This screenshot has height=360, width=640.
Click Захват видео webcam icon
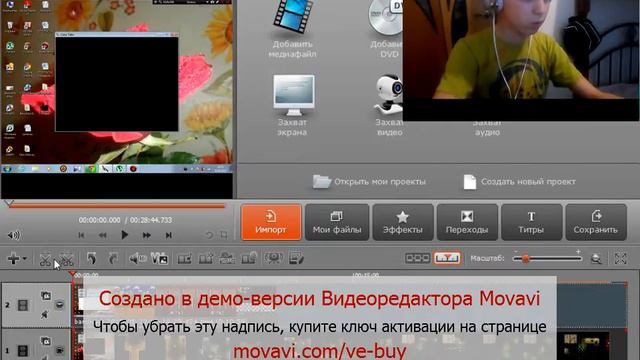pyautogui.click(x=389, y=94)
